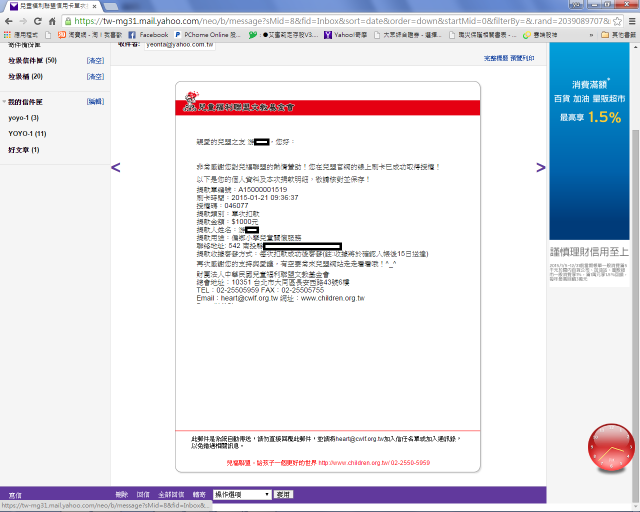Click the Facebook bookmark icon
The image size is (640, 512).
[x=133, y=35]
